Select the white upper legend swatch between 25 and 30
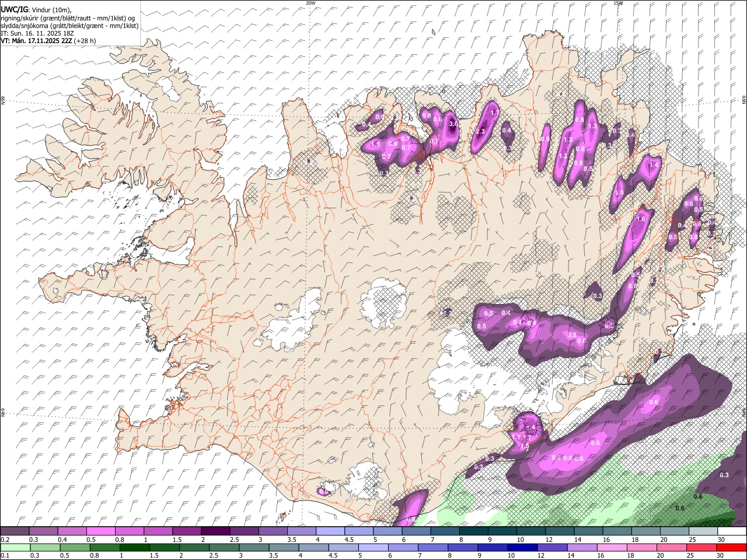 click(x=703, y=531)
